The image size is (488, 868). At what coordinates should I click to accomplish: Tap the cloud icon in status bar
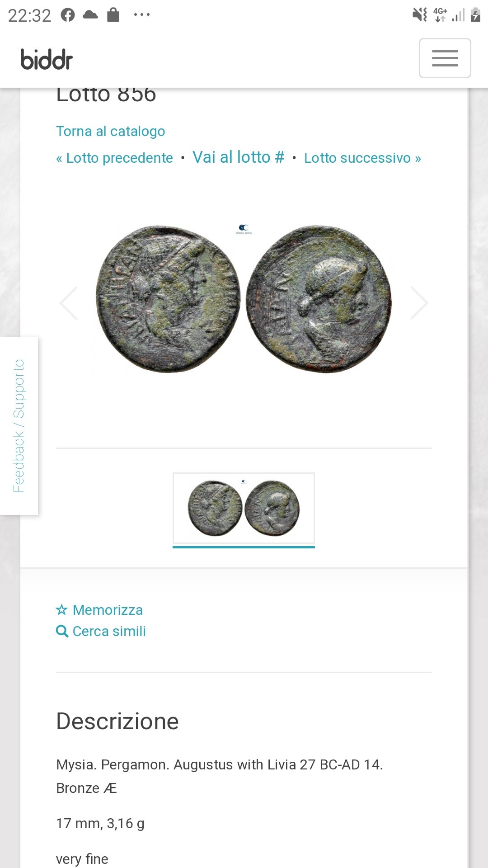click(x=90, y=15)
